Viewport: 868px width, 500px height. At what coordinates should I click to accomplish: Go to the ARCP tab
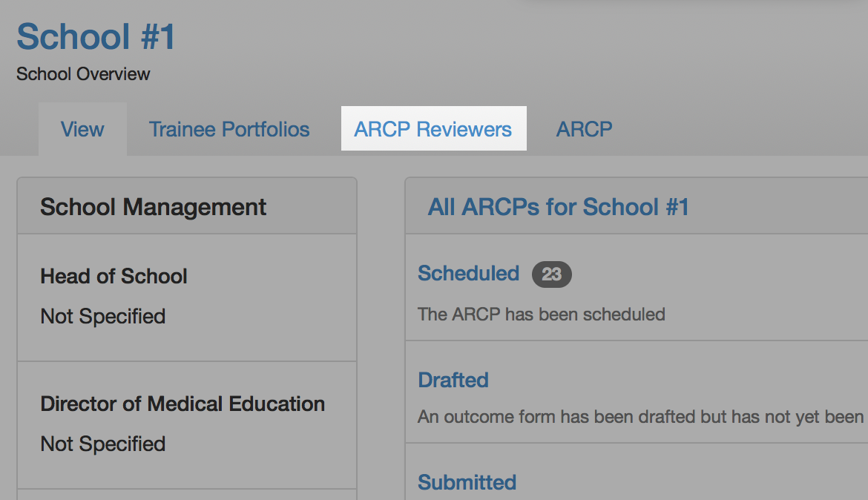click(584, 129)
